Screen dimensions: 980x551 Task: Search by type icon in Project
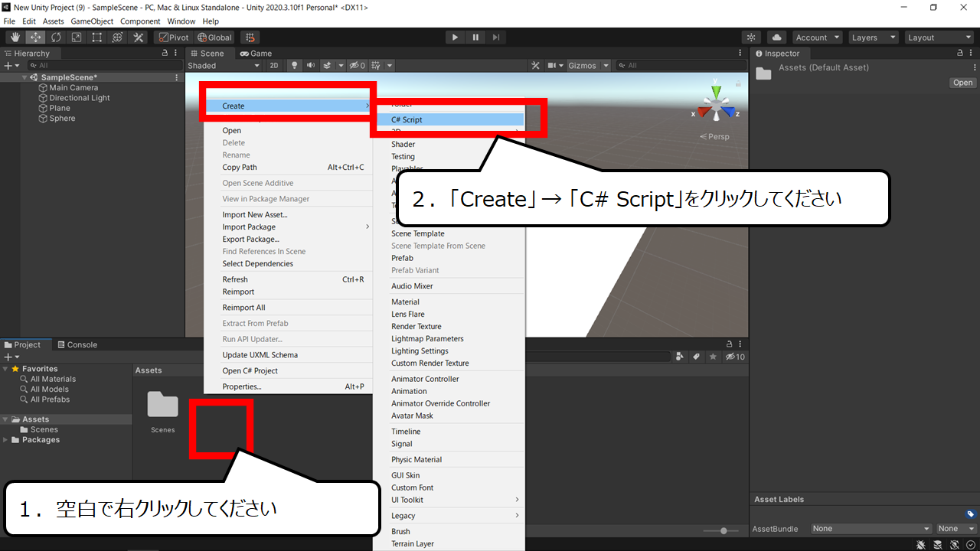[x=680, y=357]
